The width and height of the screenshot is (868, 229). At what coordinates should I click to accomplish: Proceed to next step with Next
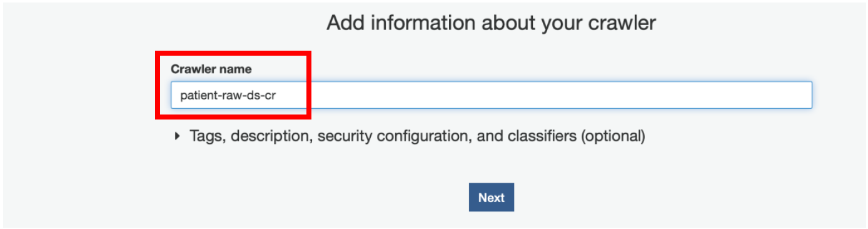pos(492,197)
